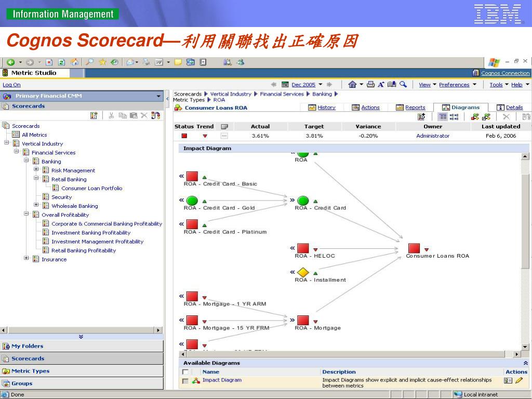The height and width of the screenshot is (399, 532).
Task: Open the View menu
Action: pos(424,85)
